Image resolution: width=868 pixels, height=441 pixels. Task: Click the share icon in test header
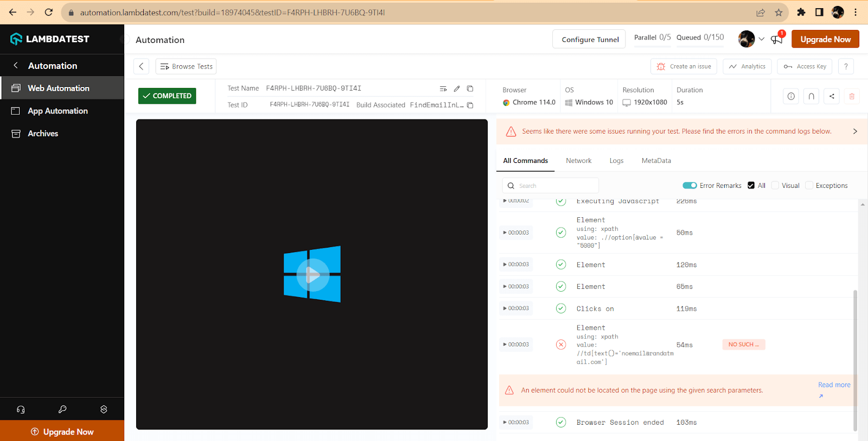point(832,96)
